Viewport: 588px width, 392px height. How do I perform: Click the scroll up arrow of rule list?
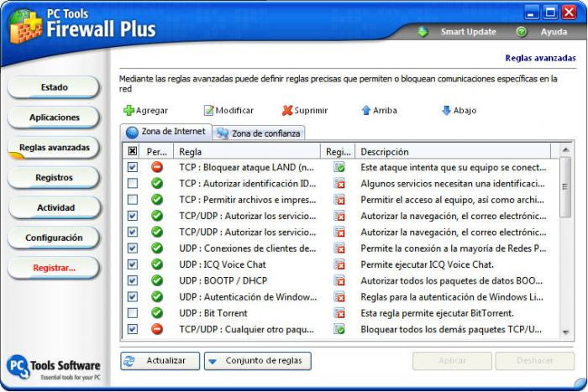tap(565, 150)
